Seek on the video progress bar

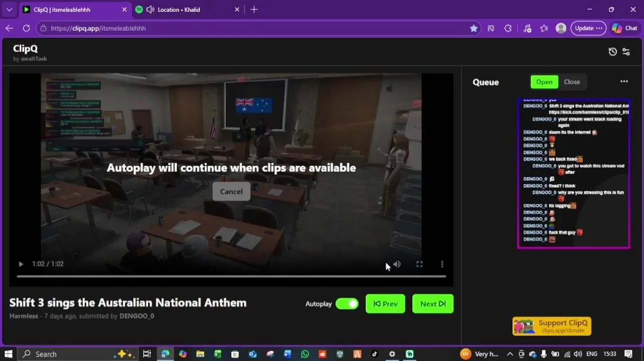[x=231, y=276]
